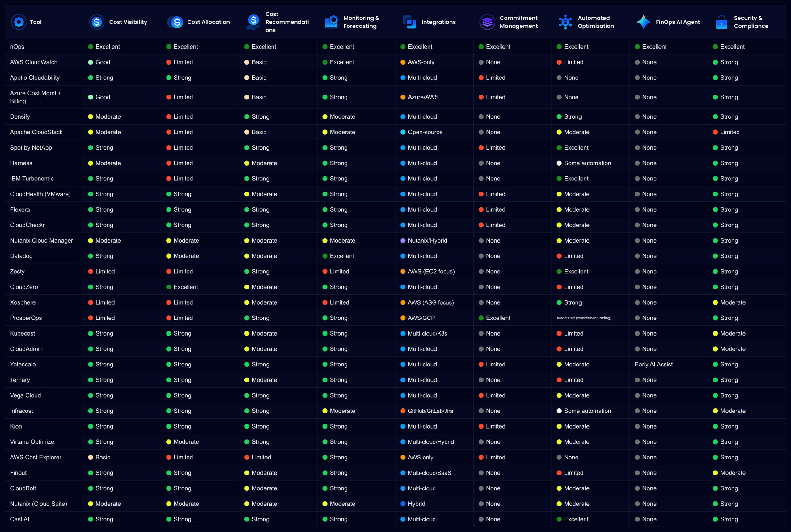Select Virtana Optimize tool name
Viewport: 791px width, 532px height.
32,442
